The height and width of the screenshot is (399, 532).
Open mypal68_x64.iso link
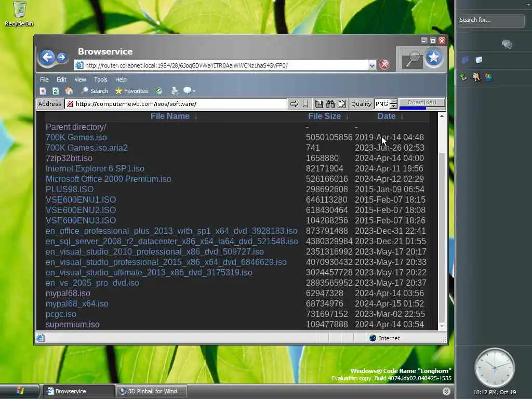[x=77, y=303]
